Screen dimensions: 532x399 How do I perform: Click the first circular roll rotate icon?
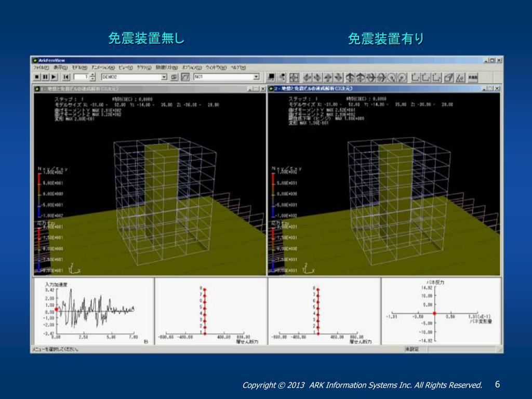tap(391, 78)
